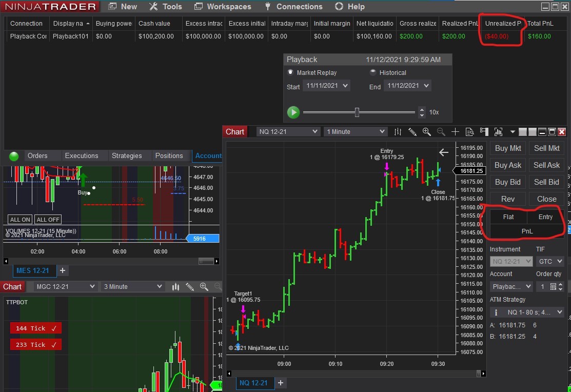Click order qty input field
571x392 pixels.
pyautogui.click(x=542, y=287)
